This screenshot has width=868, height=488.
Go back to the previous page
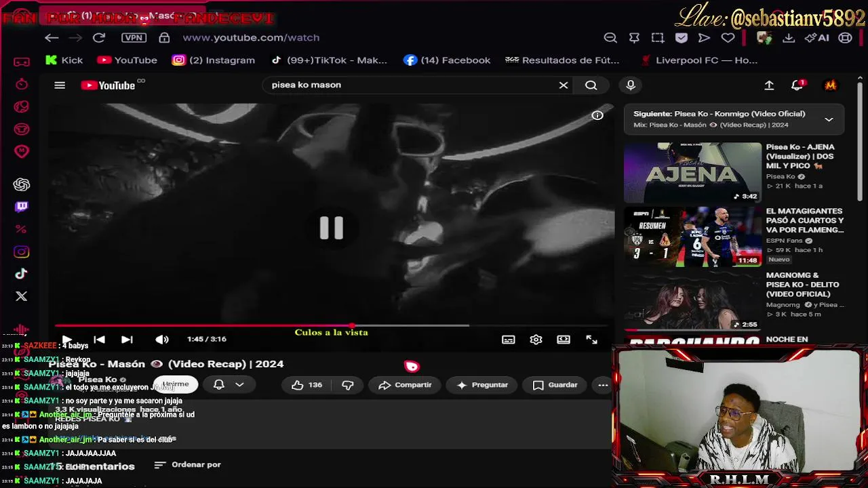pos(52,38)
